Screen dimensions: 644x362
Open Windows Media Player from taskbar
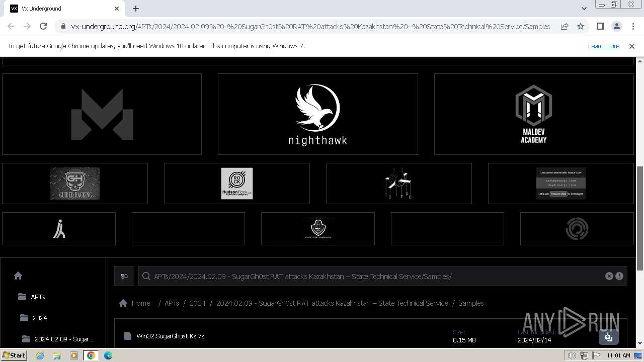pyautogui.click(x=74, y=355)
